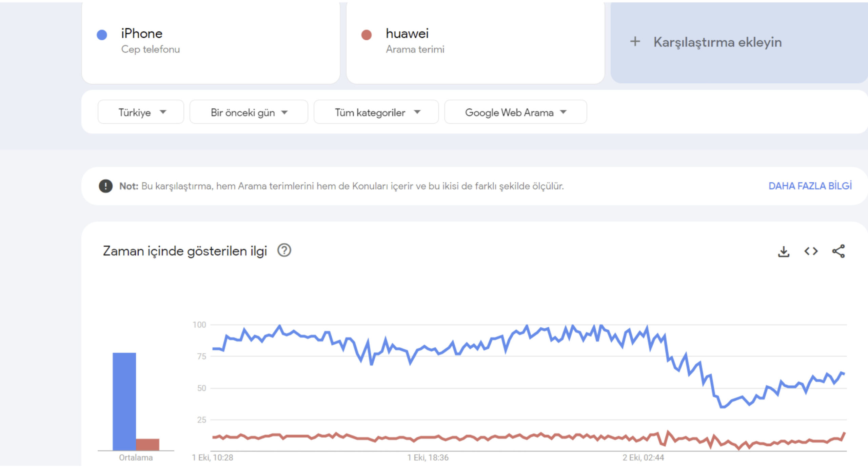Image resolution: width=868 pixels, height=468 pixels.
Task: Open help for Zaman içinde gösterilen ilgi
Action: (x=284, y=250)
